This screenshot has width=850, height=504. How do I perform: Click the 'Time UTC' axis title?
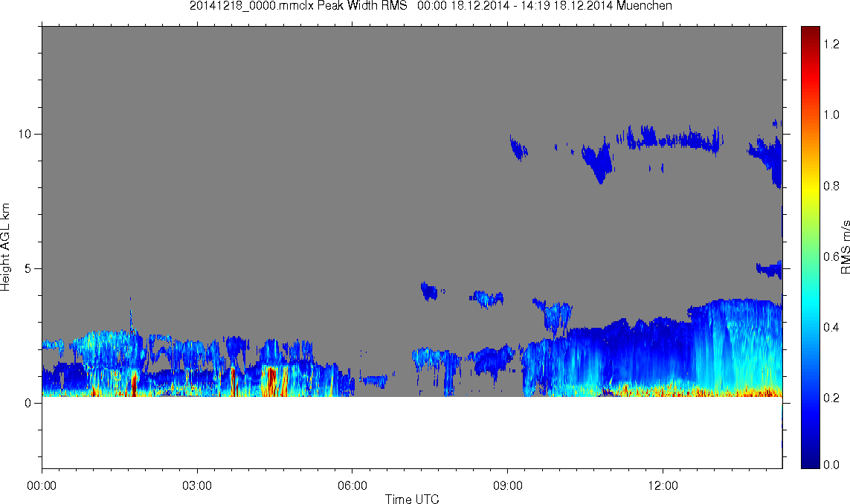(x=412, y=499)
